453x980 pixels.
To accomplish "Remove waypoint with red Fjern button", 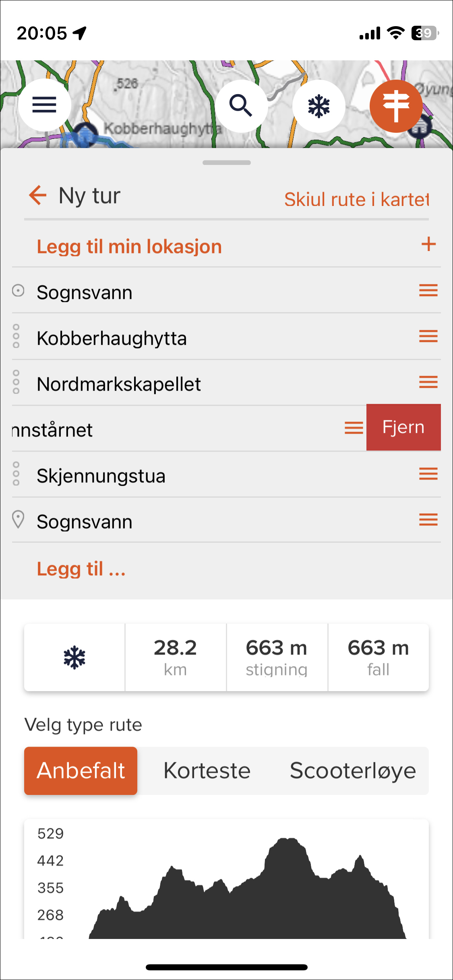I will 403,427.
